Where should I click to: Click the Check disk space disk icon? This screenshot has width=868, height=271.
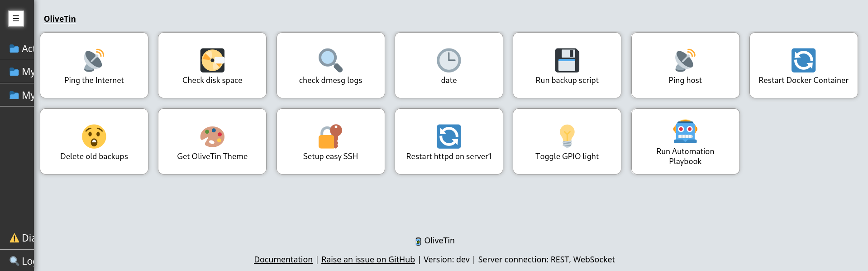(212, 60)
